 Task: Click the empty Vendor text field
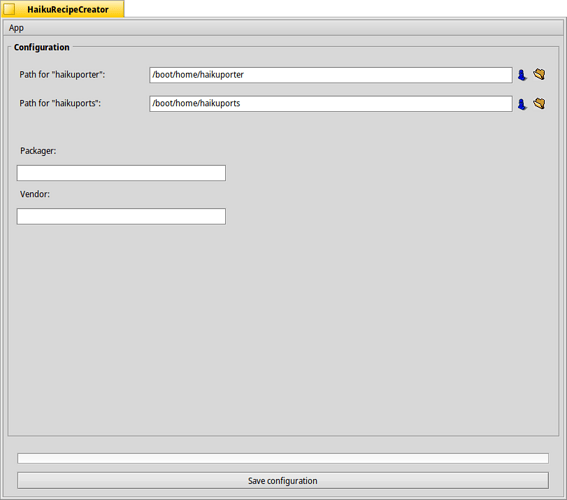(x=121, y=216)
